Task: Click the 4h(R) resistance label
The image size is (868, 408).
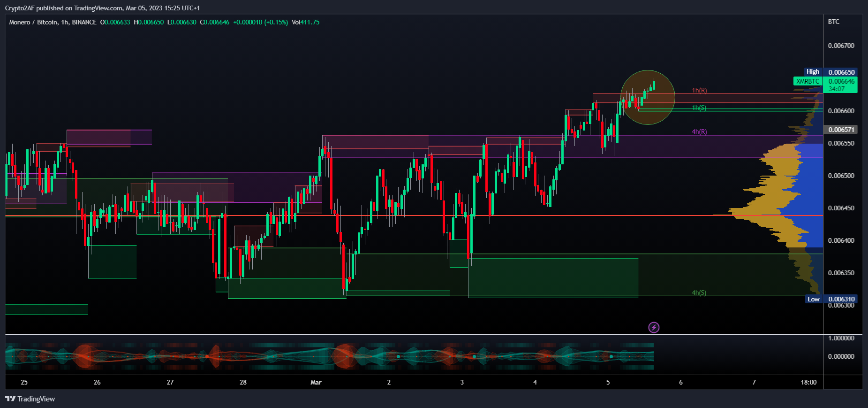Action: click(699, 131)
